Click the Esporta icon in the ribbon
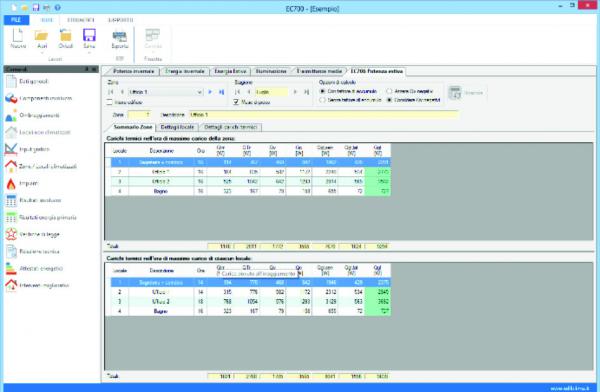The height and width of the screenshot is (392, 600). point(119,36)
